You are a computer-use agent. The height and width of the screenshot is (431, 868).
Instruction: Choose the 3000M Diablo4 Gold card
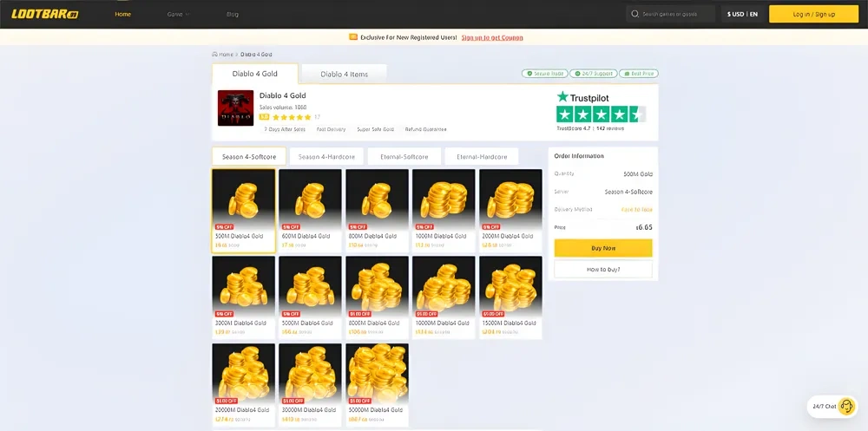pyautogui.click(x=244, y=297)
